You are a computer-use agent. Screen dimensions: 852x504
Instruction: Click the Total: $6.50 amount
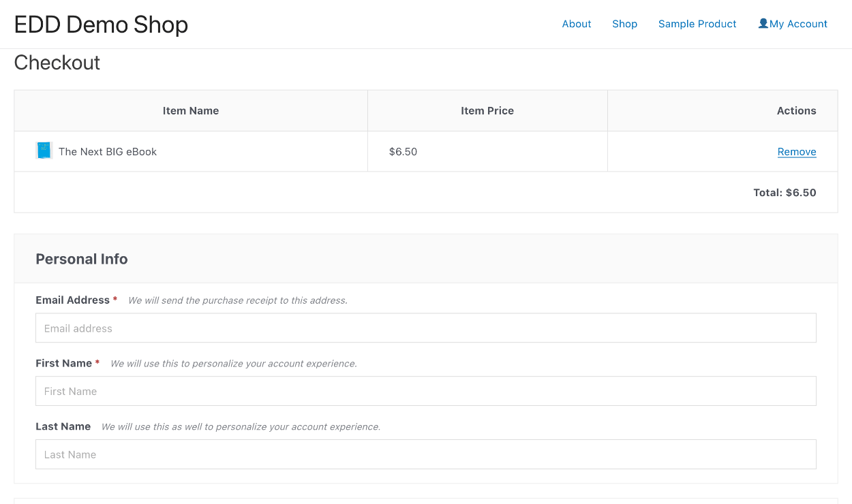click(785, 192)
